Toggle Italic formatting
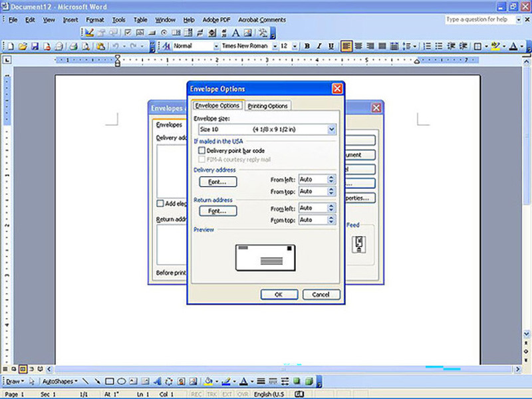 pyautogui.click(x=319, y=46)
